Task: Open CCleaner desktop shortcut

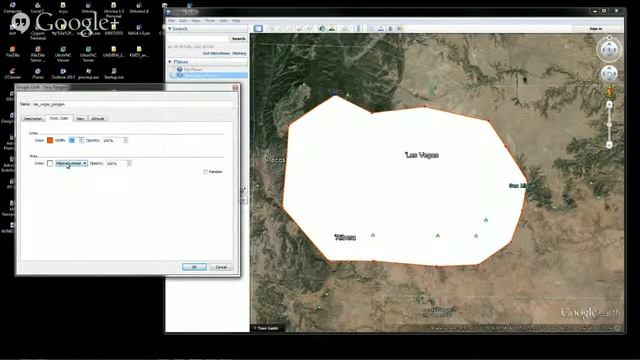Action: 13,74
